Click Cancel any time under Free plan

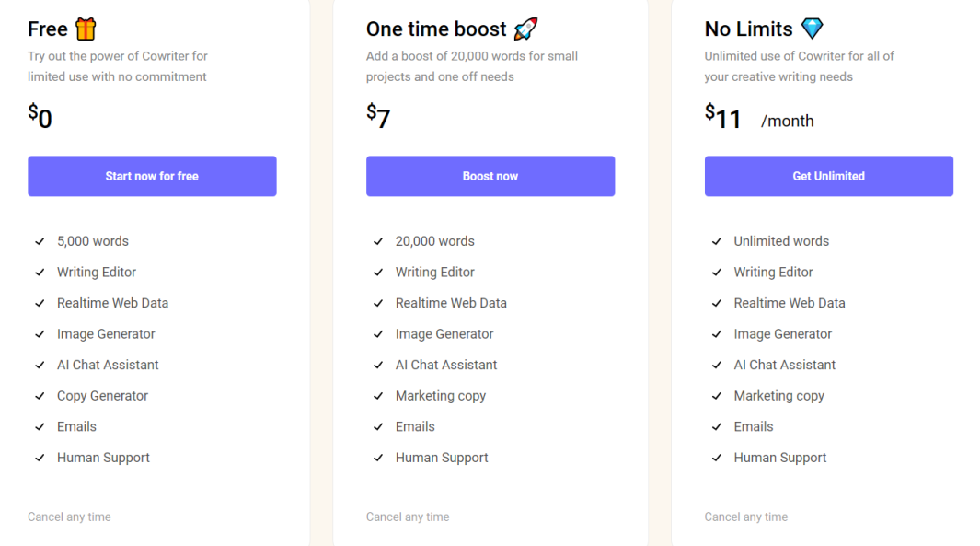pos(69,517)
